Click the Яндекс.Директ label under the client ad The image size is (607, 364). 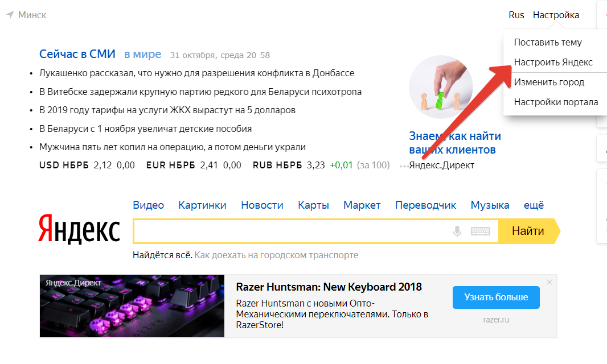click(x=442, y=165)
